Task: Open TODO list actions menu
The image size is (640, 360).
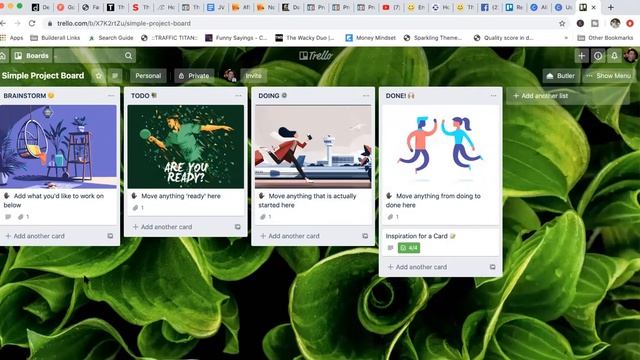Action: tap(238, 96)
